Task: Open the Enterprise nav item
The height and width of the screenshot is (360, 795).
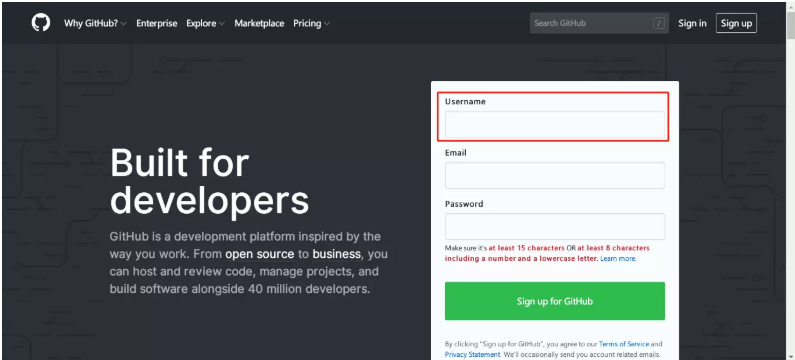Action: point(157,23)
